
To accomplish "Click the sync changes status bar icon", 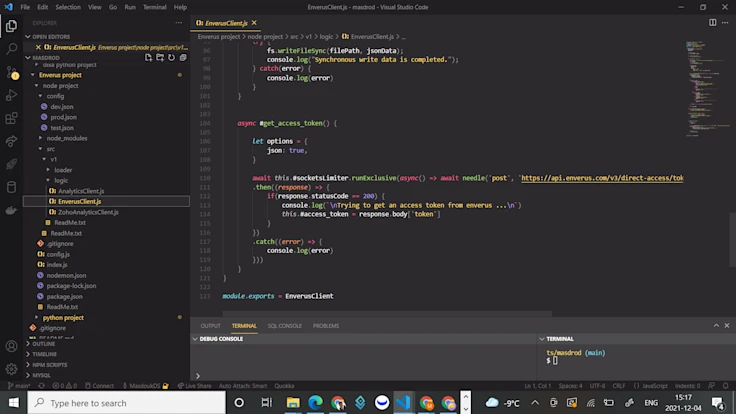I will (x=41, y=386).
